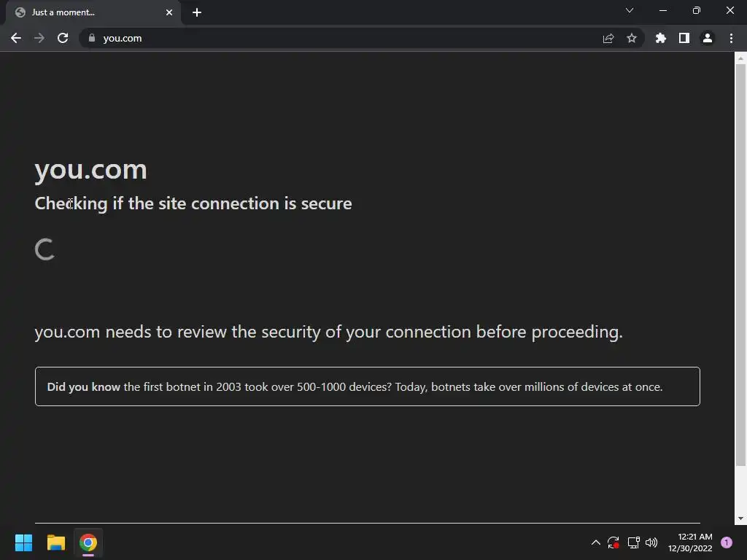Open the clock showing 12:21 AM

point(689,542)
